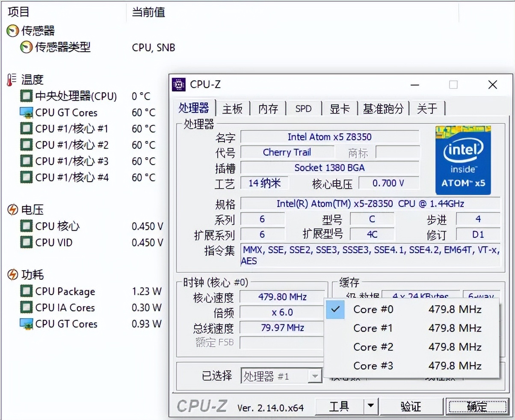
Task: Click the 电压 lightning category icon
Action: pyautogui.click(x=13, y=210)
